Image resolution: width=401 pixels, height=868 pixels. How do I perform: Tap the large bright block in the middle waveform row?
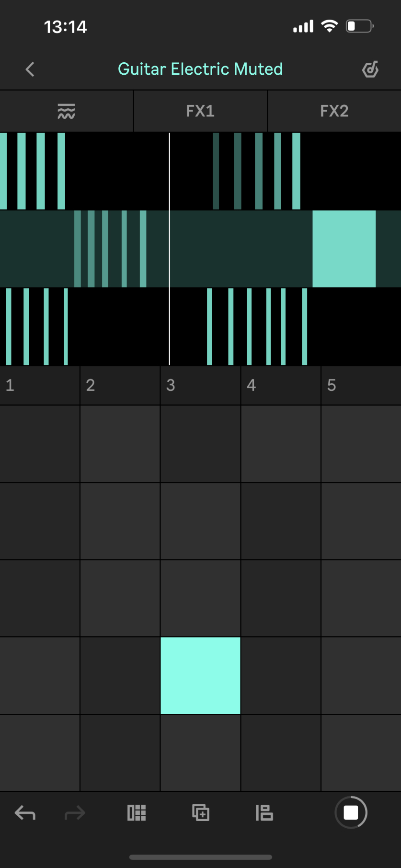(x=344, y=249)
